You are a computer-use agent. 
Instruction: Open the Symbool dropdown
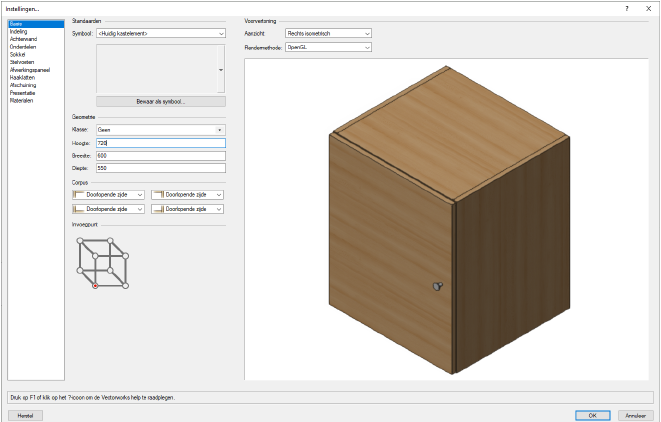click(x=161, y=33)
